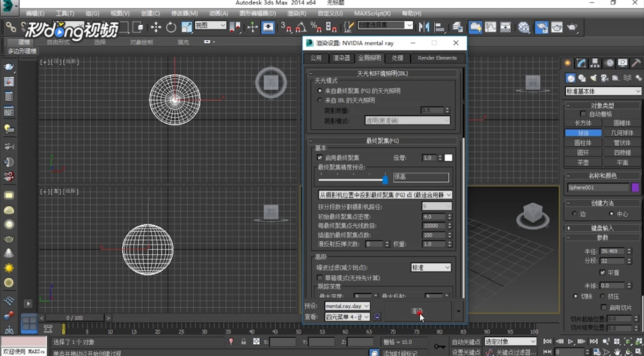
Task: Collapse the Final Gather (FG) rollout
Action: [383, 140]
